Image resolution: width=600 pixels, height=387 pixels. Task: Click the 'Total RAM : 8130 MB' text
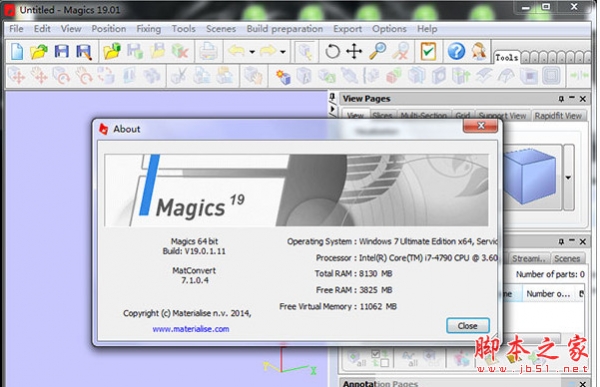click(353, 273)
